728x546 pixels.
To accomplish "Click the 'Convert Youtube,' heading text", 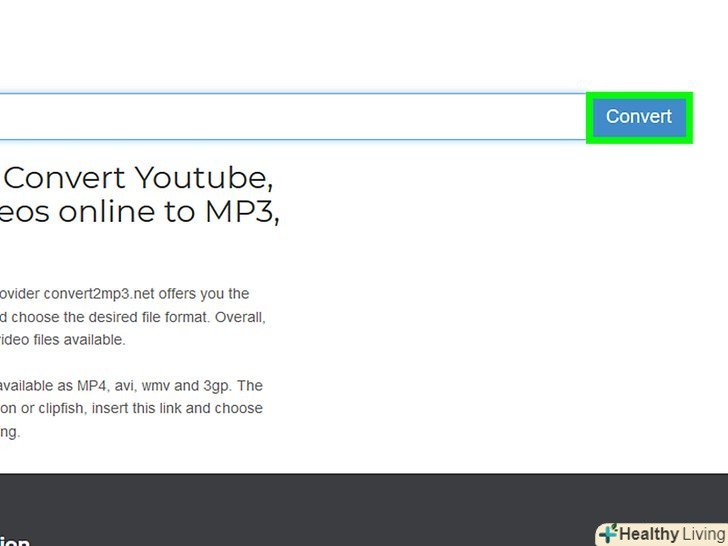I will pyautogui.click(x=139, y=177).
